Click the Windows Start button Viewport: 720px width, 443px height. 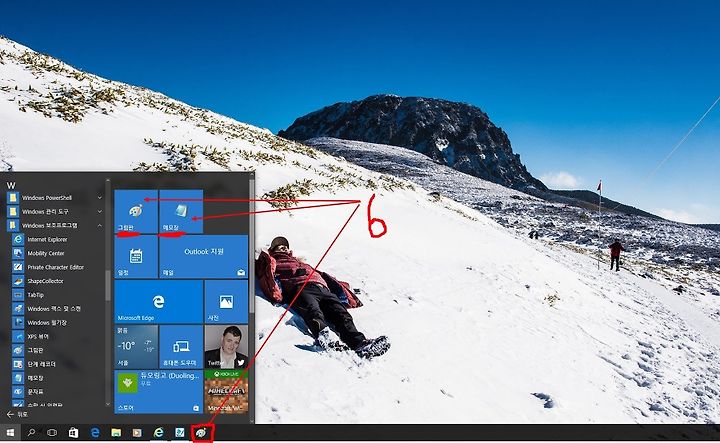(x=10, y=432)
